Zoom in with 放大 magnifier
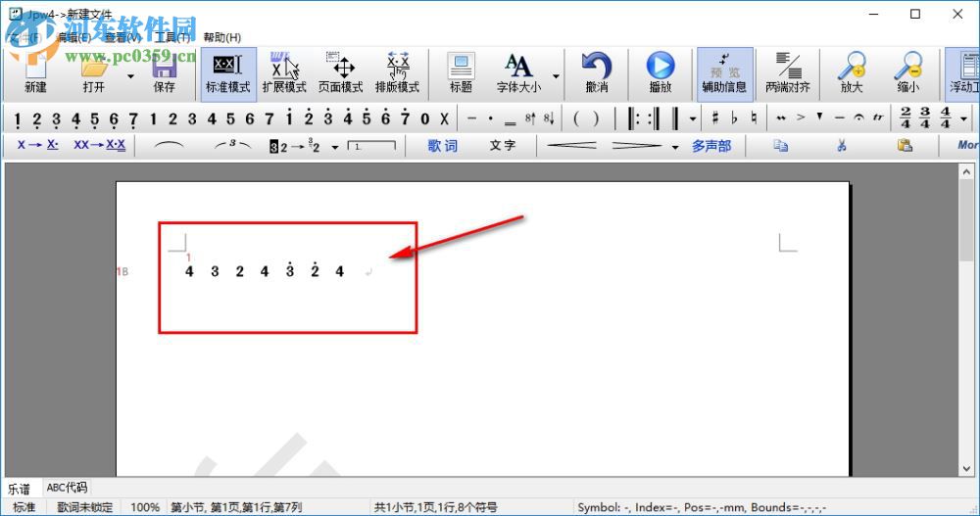This screenshot has width=980, height=516. point(852,73)
